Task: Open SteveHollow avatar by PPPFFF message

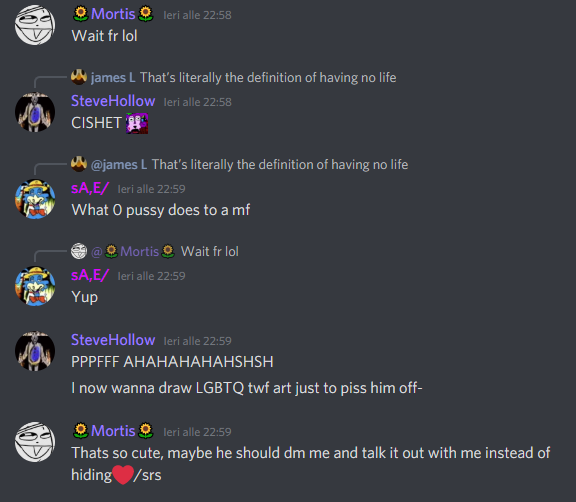Action: [x=35, y=351]
